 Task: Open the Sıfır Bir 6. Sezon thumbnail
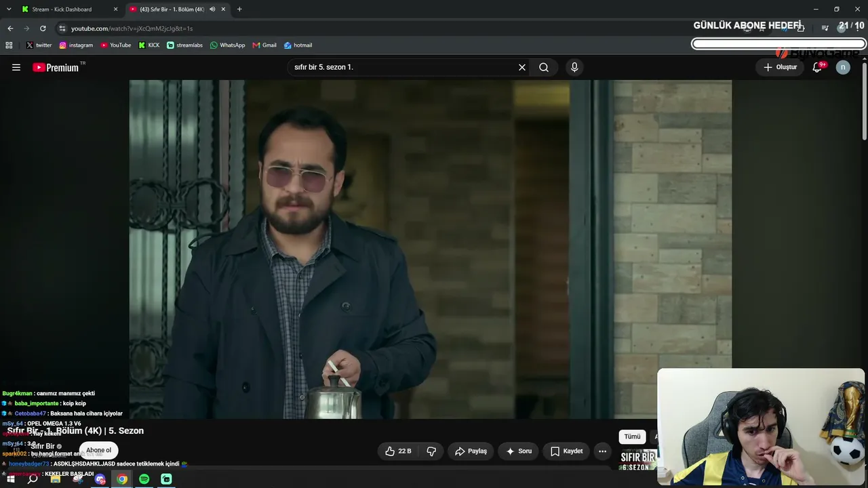point(638,461)
